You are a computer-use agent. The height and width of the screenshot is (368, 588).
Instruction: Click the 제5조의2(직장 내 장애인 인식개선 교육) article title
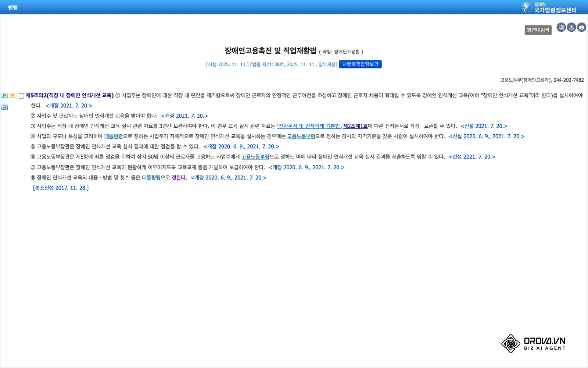pyautogui.click(x=69, y=95)
